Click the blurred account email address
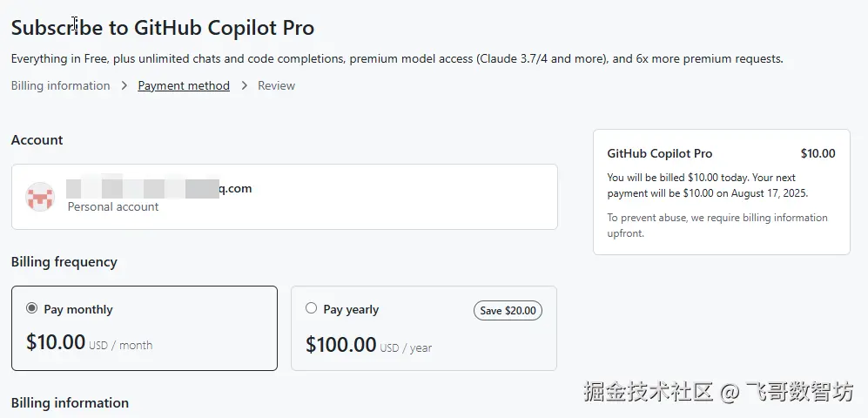The width and height of the screenshot is (868, 418). (x=159, y=188)
